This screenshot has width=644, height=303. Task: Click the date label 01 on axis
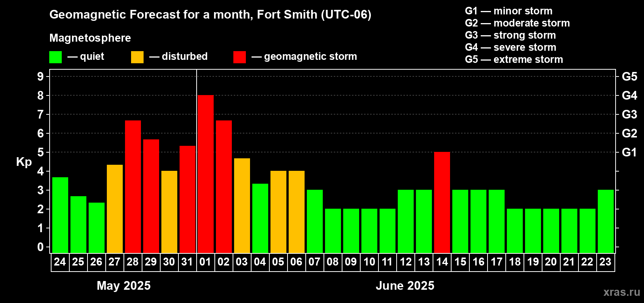tap(205, 262)
